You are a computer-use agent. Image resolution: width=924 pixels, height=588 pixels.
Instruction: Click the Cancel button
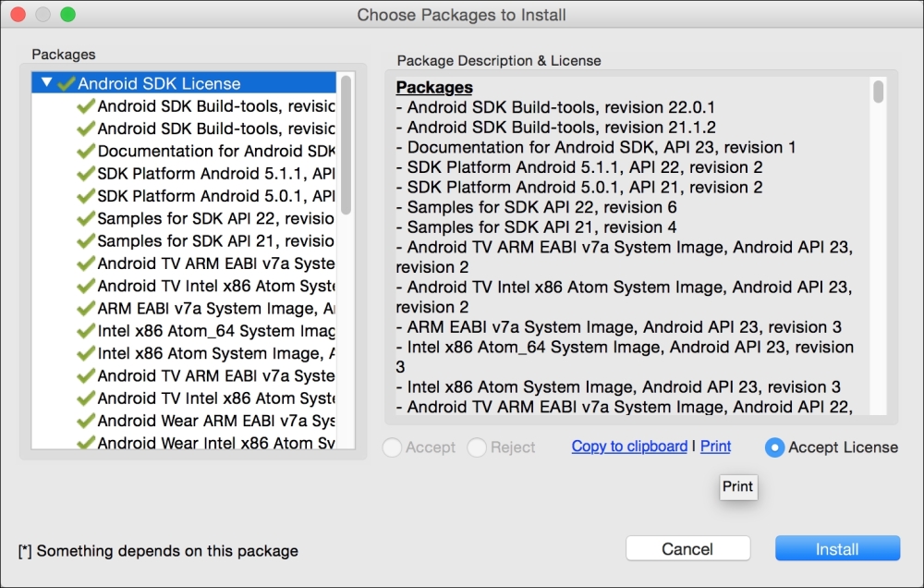pos(687,548)
